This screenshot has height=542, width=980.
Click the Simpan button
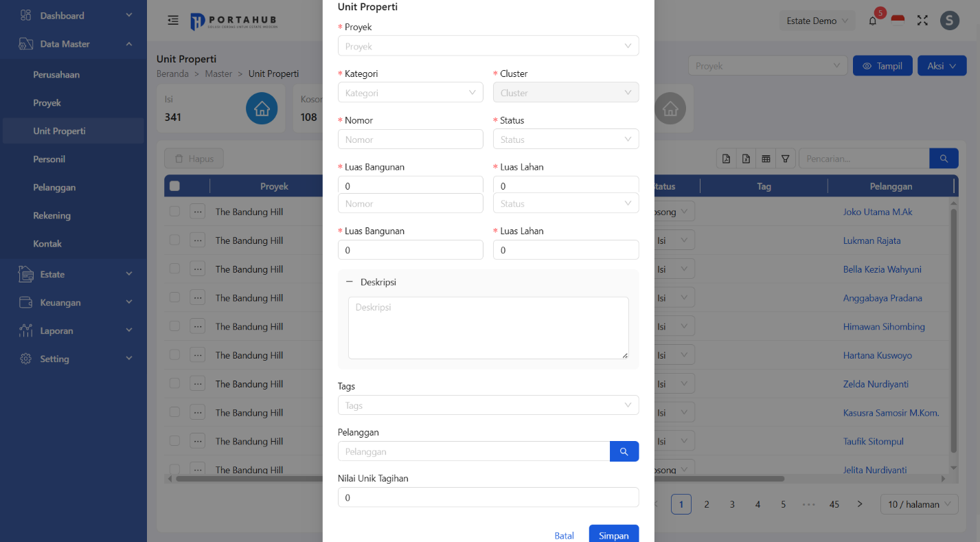pyautogui.click(x=613, y=535)
